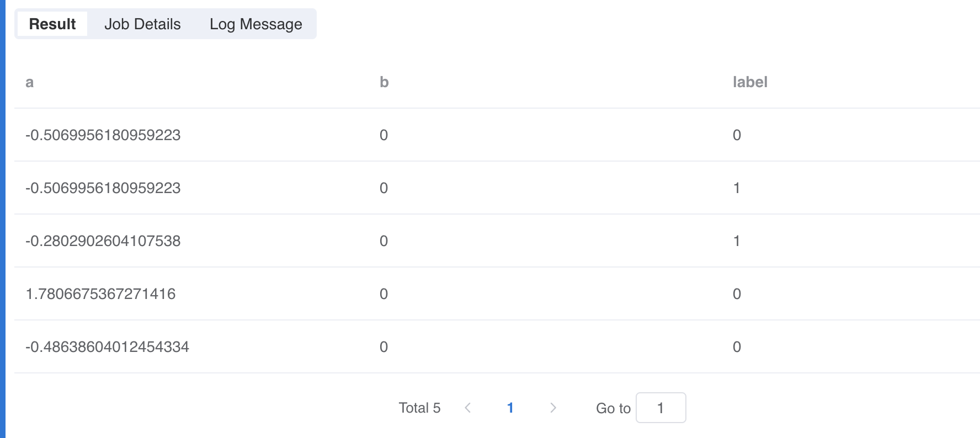Click the cell value -0.48638604012454334
Screen dimensions: 980x438
[x=107, y=347]
